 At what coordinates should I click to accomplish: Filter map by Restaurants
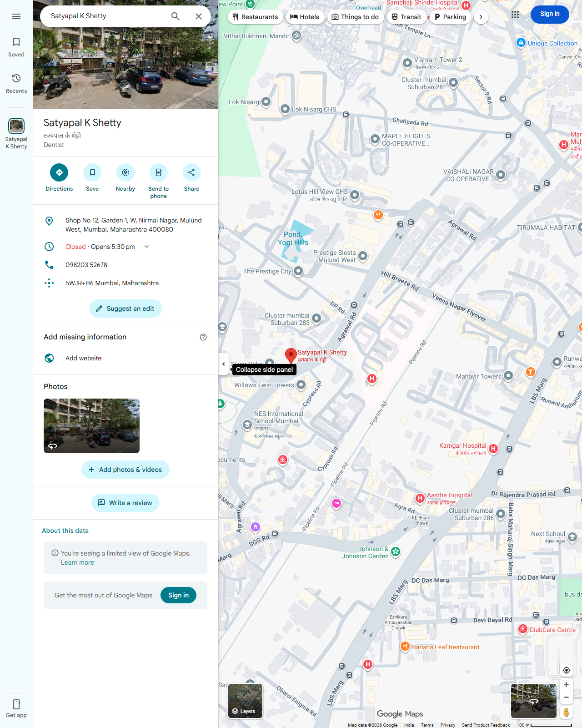coord(255,17)
